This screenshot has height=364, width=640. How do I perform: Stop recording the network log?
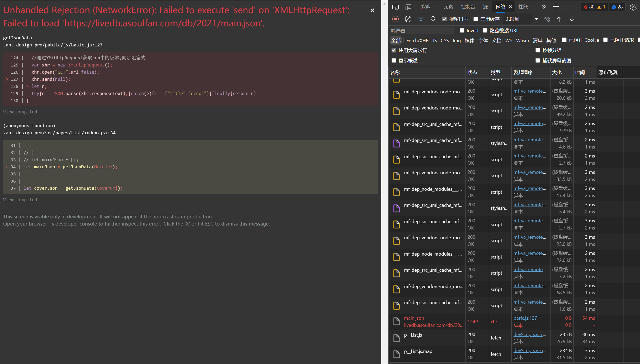click(395, 19)
